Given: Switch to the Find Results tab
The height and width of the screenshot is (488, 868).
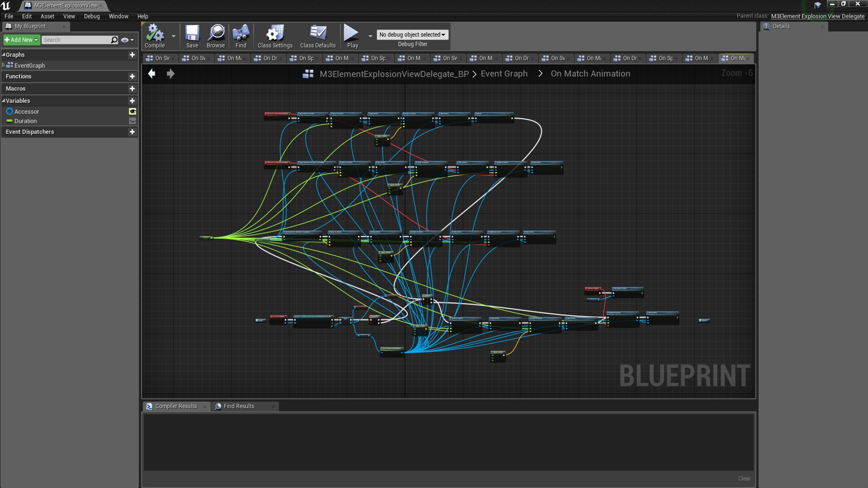Looking at the screenshot, I should (x=238, y=406).
